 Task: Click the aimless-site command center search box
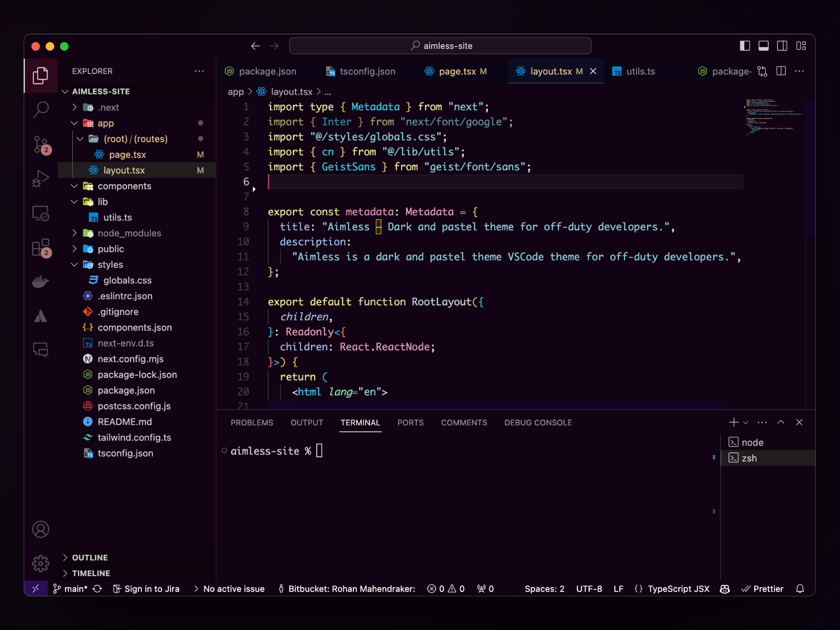(440, 46)
